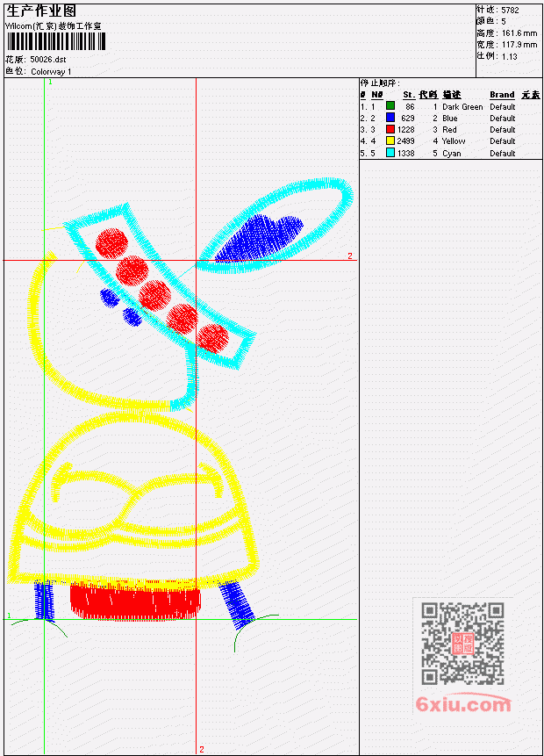Viewport: 544px width, 756px height.
Task: Click the width value 117.9 mm
Action: (x=519, y=45)
